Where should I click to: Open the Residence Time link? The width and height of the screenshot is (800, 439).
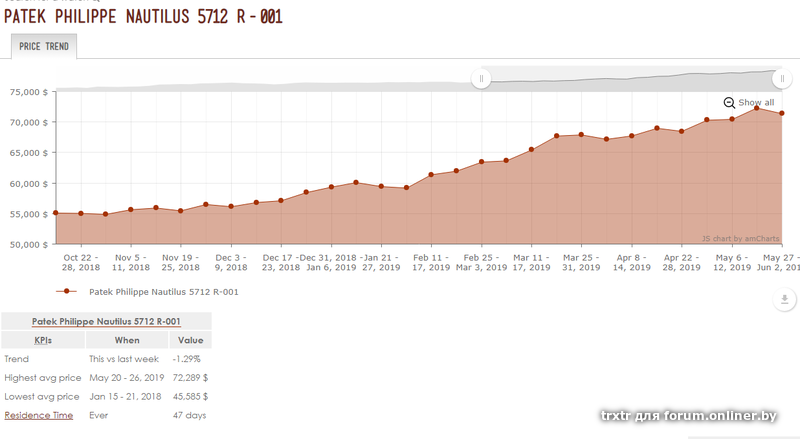pos(39,416)
